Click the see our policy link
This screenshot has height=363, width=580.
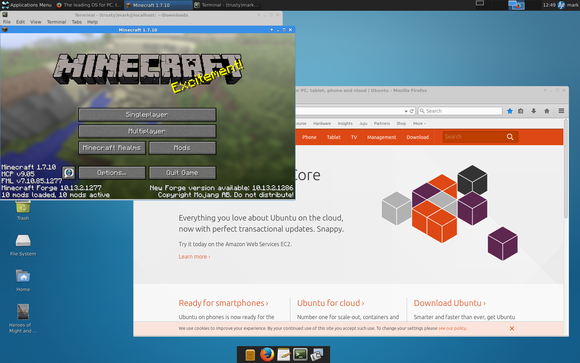pos(452,328)
